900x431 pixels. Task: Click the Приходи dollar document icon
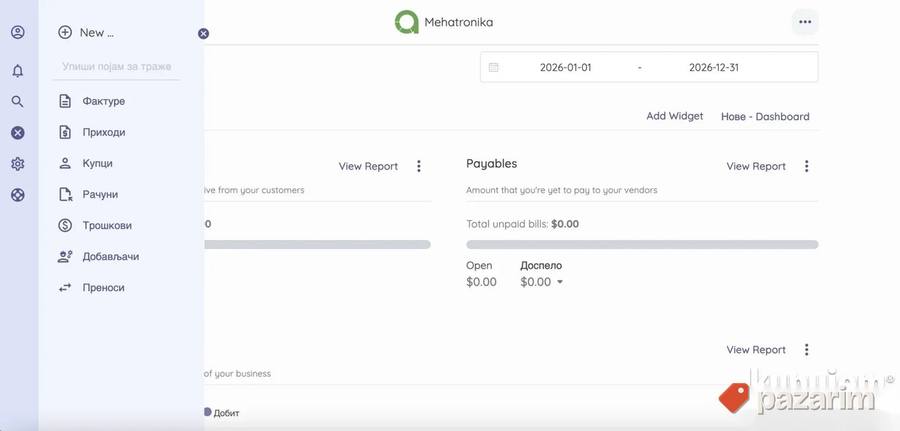(x=65, y=132)
